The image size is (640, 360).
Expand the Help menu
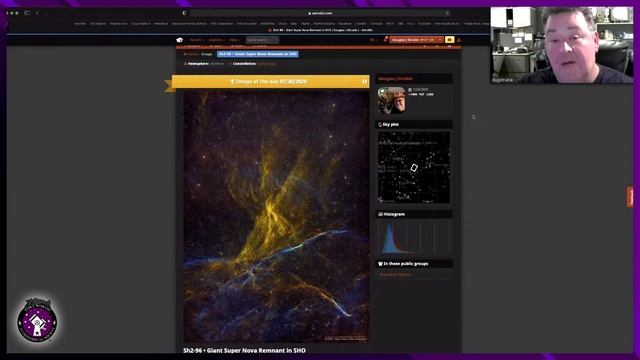234,40
